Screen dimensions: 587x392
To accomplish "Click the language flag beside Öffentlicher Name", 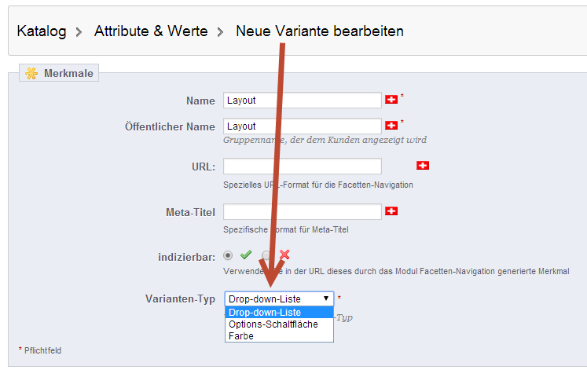I will pyautogui.click(x=391, y=126).
